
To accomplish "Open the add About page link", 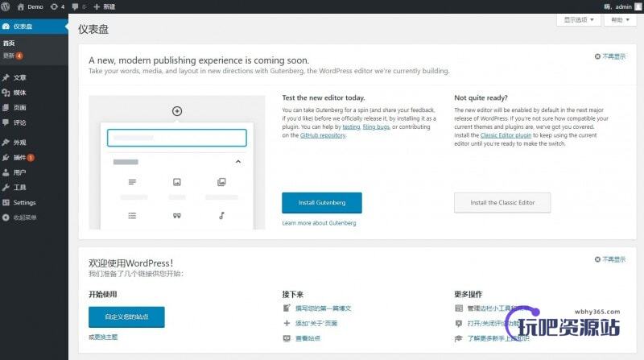I will pyautogui.click(x=316, y=324).
